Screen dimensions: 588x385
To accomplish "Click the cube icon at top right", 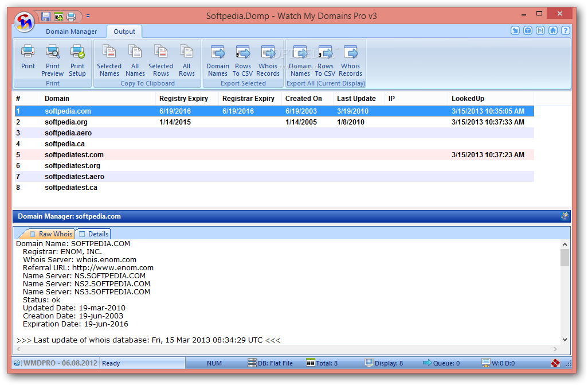I will tap(528, 30).
